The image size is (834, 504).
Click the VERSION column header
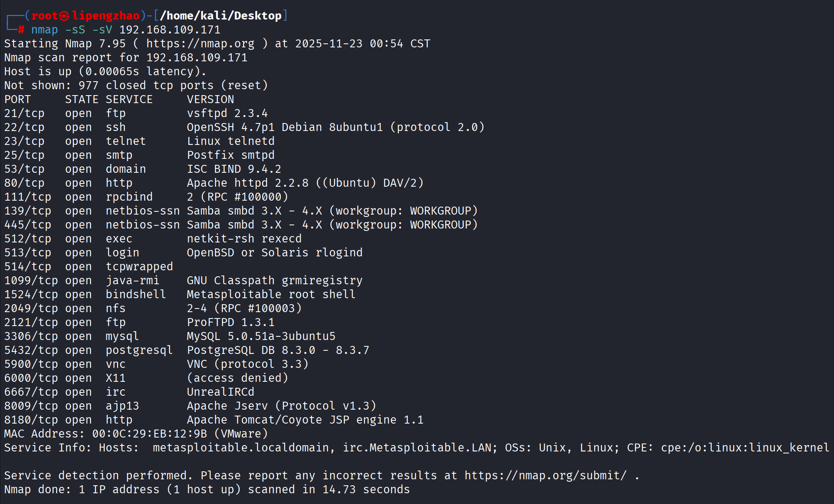point(210,100)
